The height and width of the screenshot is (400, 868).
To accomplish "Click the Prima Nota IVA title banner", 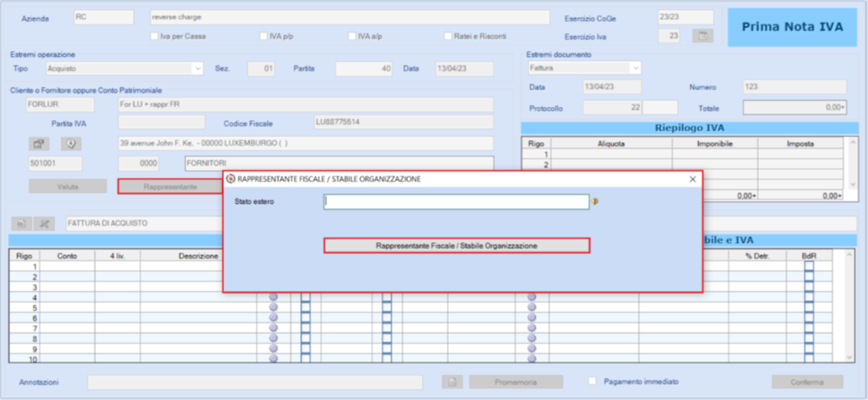I will point(793,27).
